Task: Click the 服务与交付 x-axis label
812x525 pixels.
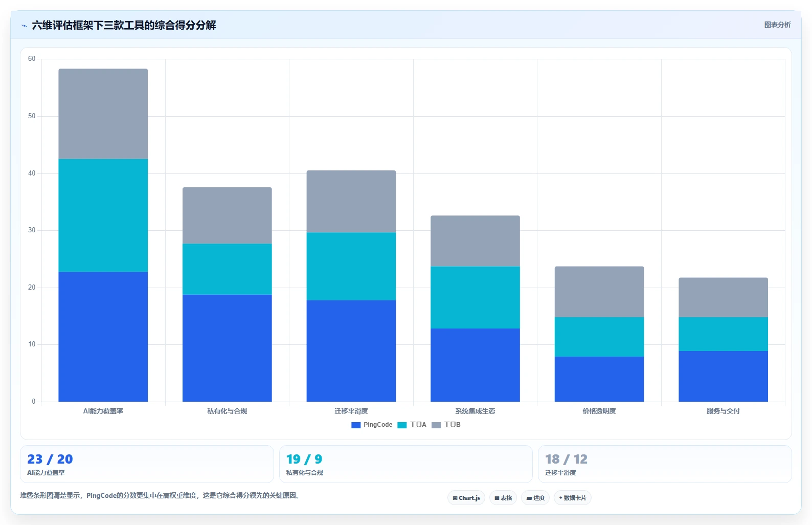Action: (723, 411)
